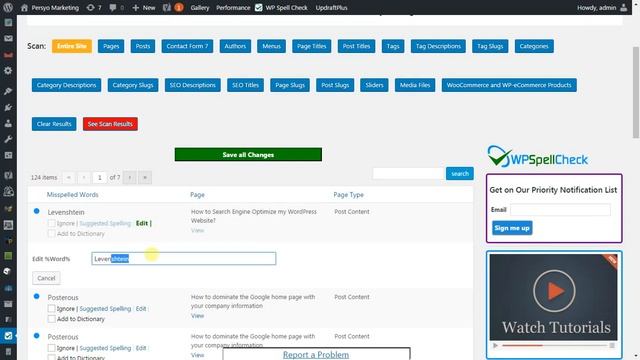Click Save all Changes
Screen dimensions: 640x360
(x=248, y=154)
